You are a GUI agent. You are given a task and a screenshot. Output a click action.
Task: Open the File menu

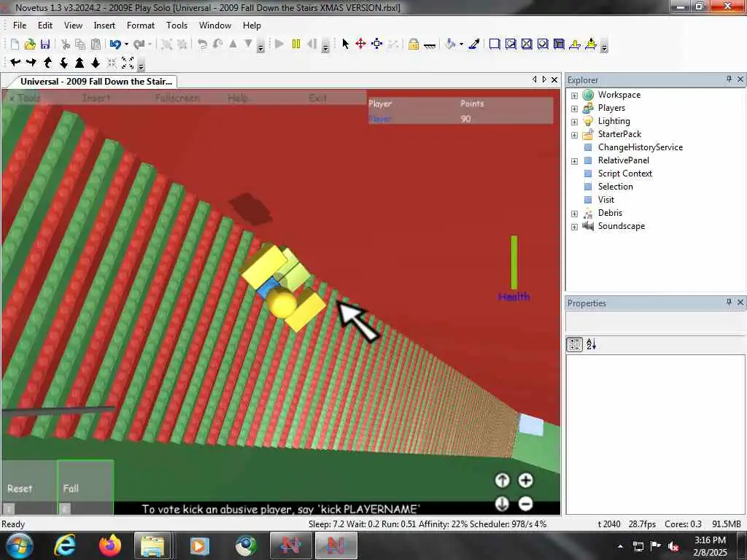20,26
